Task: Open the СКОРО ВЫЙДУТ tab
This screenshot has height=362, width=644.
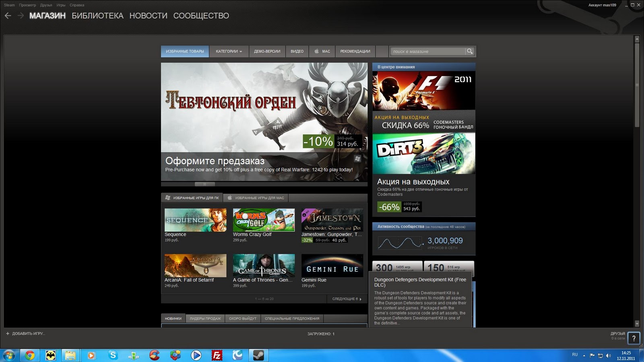Action: [243, 319]
